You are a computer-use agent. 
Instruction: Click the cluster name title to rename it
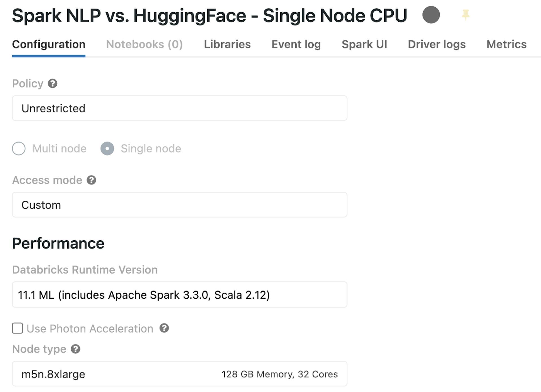pyautogui.click(x=210, y=15)
